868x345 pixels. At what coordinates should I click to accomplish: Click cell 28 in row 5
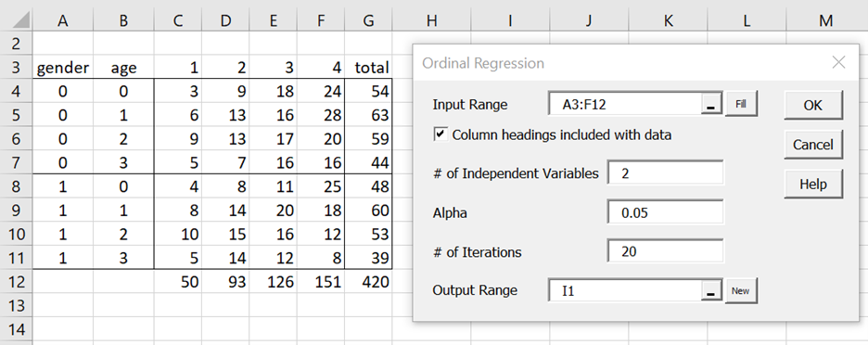[321, 115]
